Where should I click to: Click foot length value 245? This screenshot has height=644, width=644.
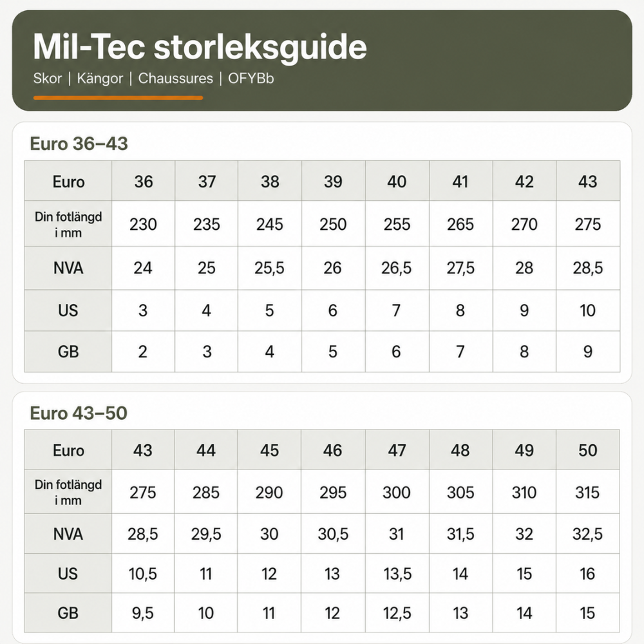269,224
